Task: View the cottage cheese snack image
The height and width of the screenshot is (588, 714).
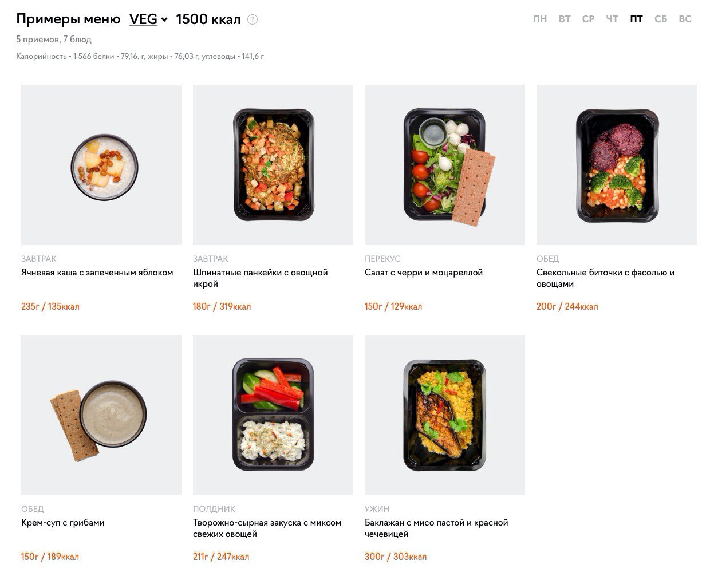Action: click(273, 415)
